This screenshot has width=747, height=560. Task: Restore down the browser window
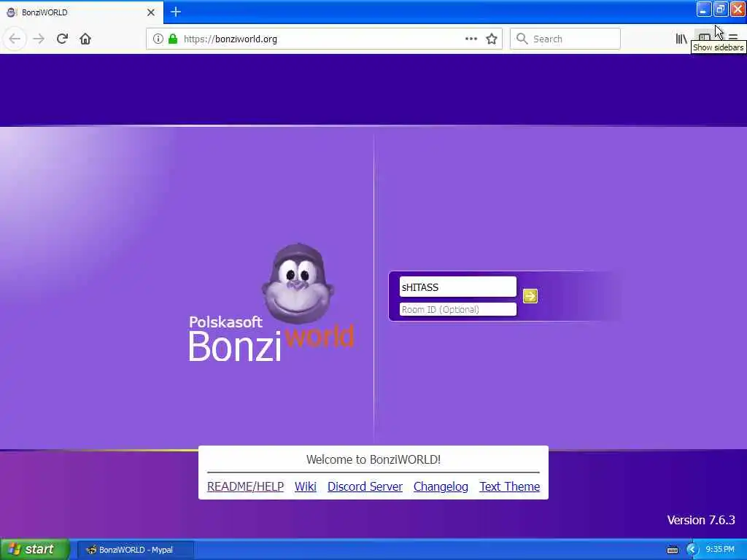pos(720,9)
